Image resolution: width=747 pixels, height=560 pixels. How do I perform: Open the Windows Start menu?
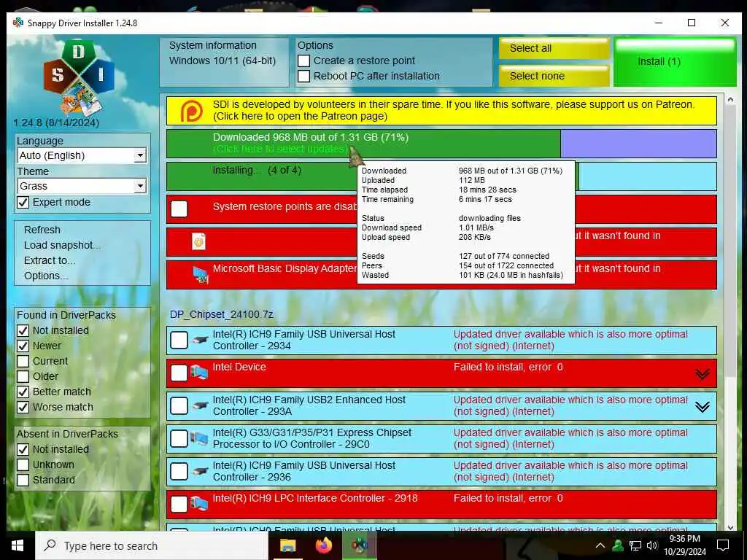18,545
